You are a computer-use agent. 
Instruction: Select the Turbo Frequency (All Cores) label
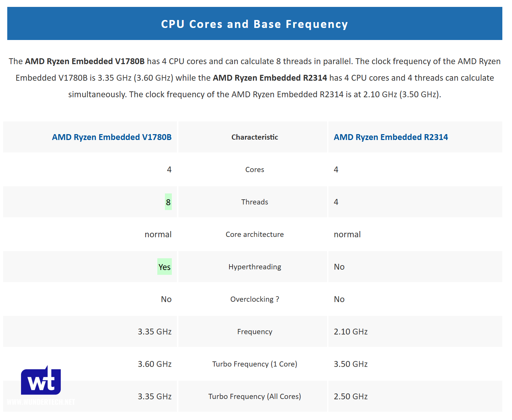pos(255,397)
